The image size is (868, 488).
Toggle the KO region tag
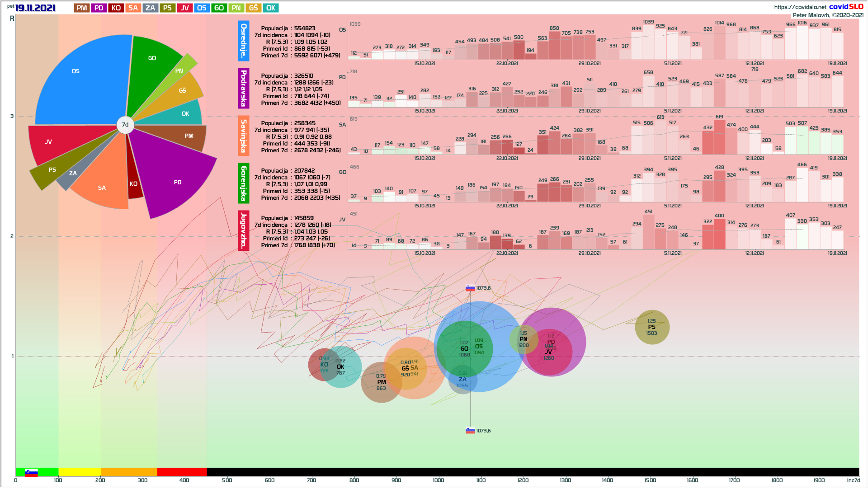tap(116, 8)
